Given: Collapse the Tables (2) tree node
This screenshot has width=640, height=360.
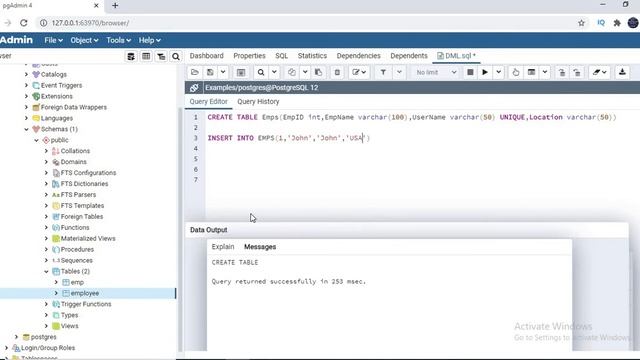Looking at the screenshot, I should (46, 271).
